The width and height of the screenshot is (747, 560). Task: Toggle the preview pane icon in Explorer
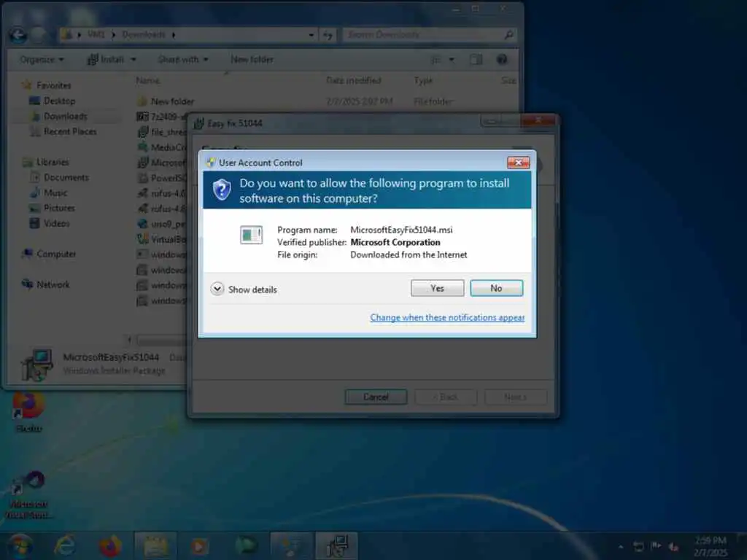coord(476,60)
